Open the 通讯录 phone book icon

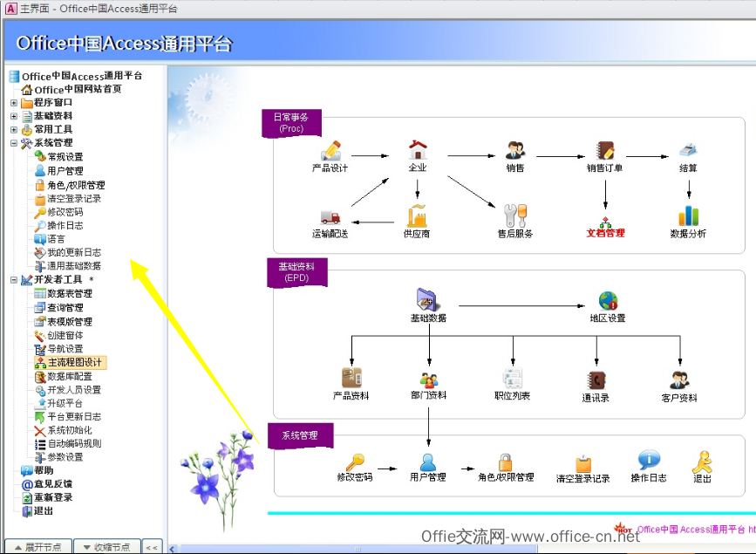pos(596,380)
